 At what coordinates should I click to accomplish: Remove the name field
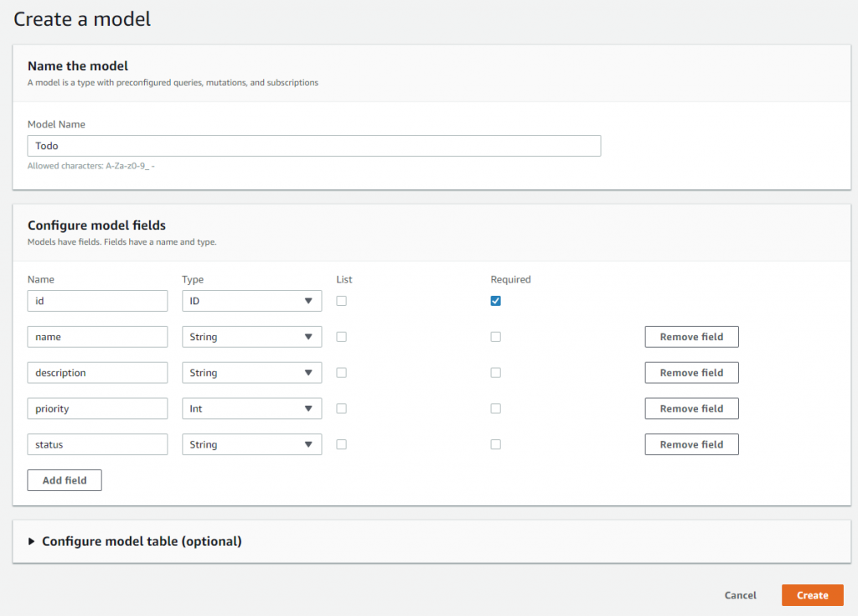click(x=691, y=337)
